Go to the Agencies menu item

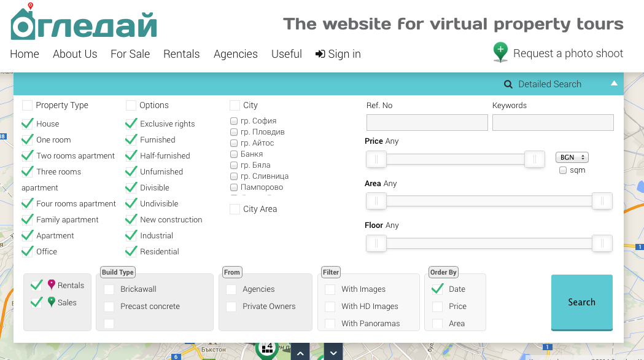coord(235,54)
